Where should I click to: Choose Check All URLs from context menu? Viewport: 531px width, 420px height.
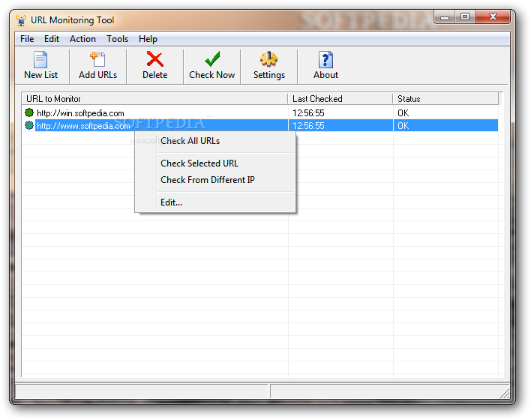tap(215, 141)
